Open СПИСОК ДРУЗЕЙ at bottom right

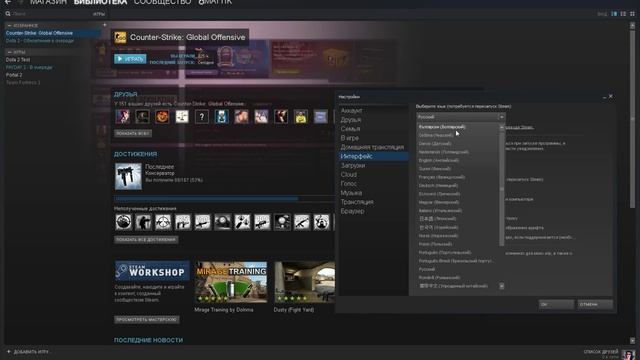click(601, 352)
